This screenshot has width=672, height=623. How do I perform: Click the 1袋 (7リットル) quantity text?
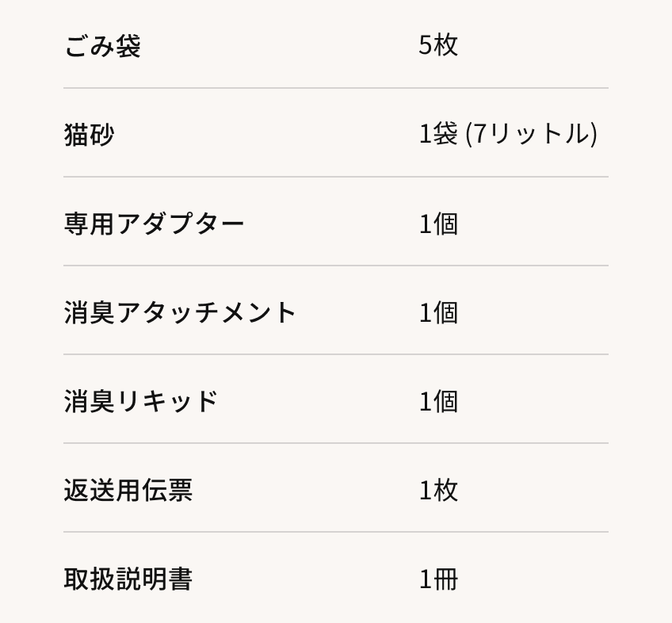507,135
